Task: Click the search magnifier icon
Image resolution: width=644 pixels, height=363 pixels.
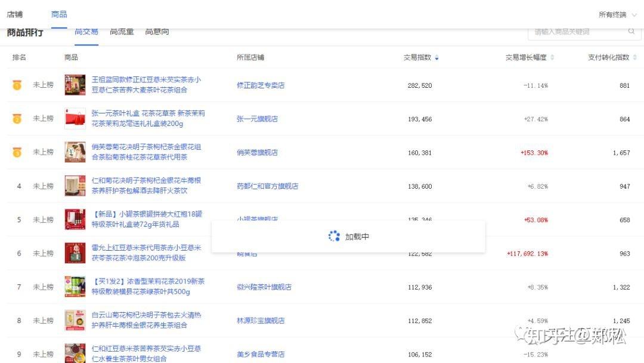Action: pyautogui.click(x=631, y=31)
